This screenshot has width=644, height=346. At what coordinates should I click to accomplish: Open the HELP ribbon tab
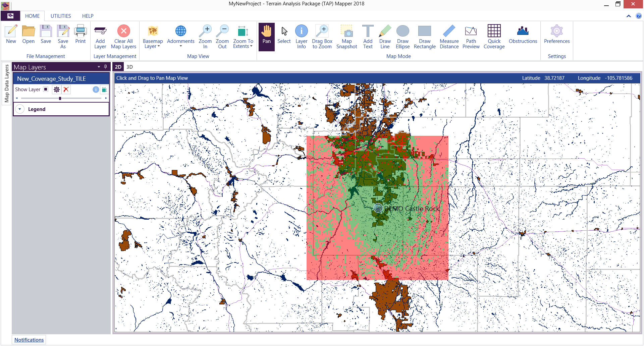[x=88, y=16]
